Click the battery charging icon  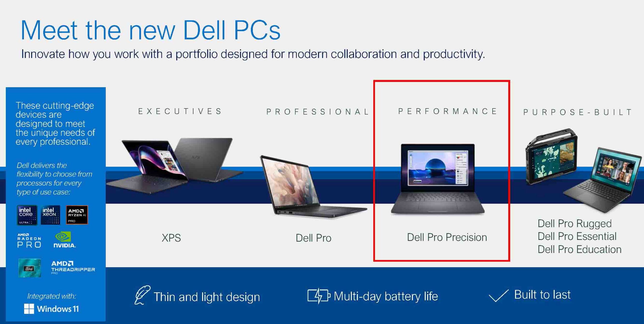[319, 296]
